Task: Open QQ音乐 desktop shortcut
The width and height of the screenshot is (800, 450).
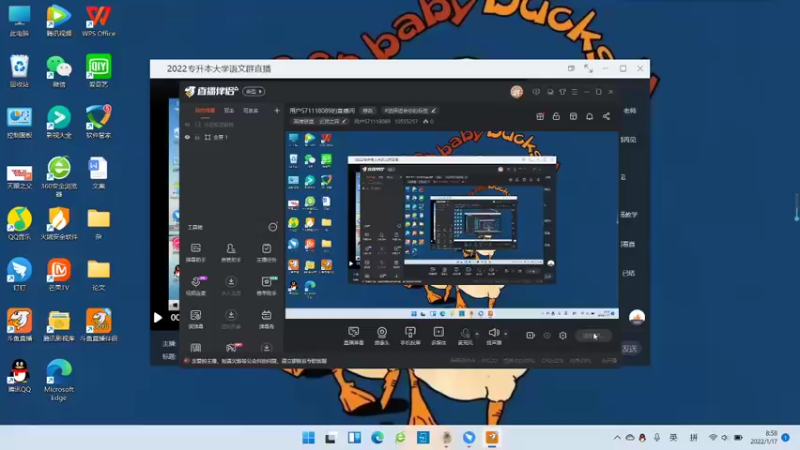Action: click(x=19, y=223)
